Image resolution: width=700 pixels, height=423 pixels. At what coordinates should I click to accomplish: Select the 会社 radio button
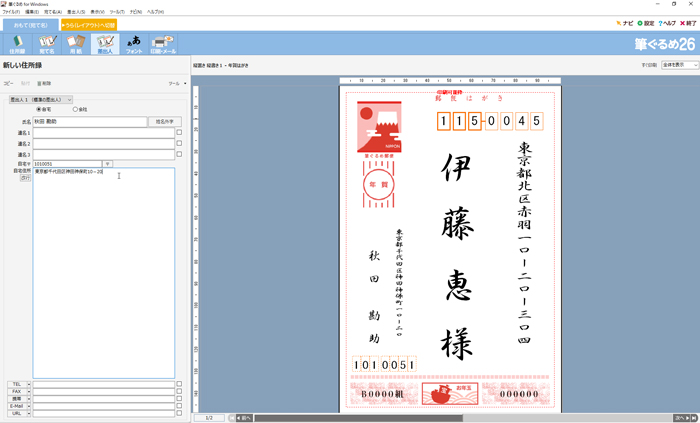click(x=73, y=110)
